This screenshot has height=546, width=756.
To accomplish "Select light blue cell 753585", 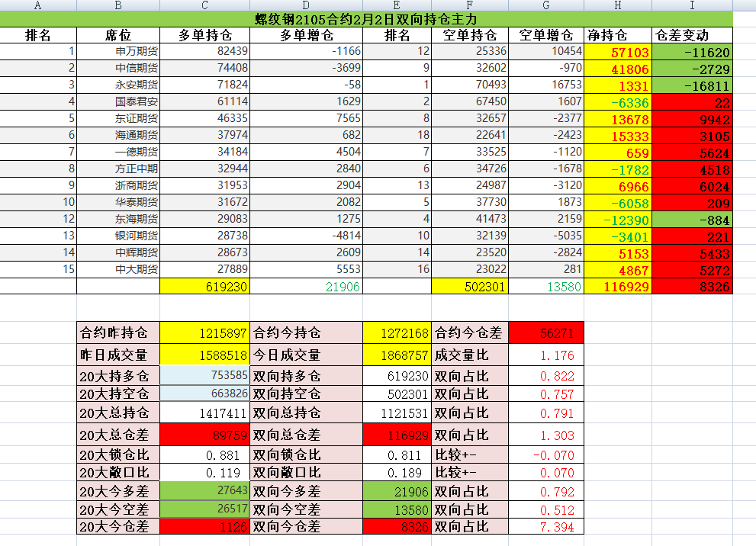I will (205, 375).
